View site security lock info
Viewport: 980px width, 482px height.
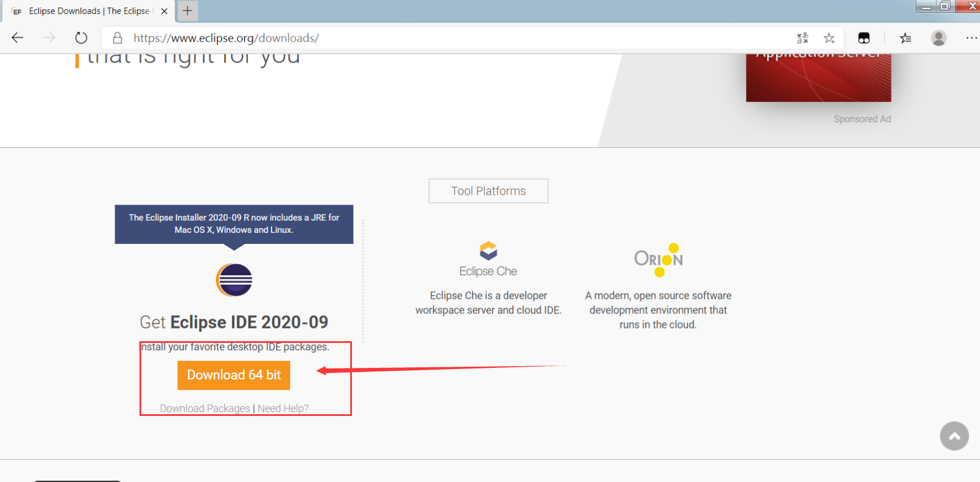pyautogui.click(x=118, y=38)
